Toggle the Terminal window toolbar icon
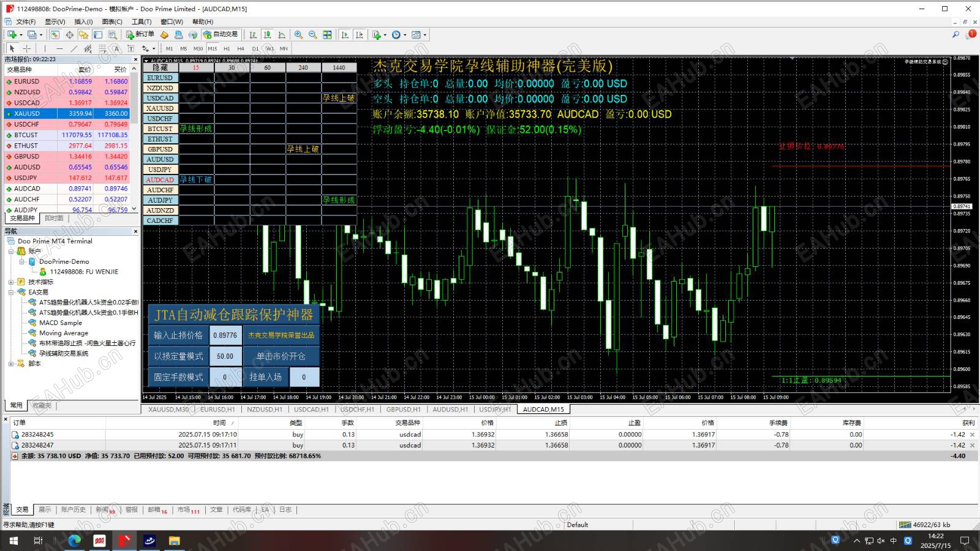This screenshot has width=980, height=551. (x=97, y=35)
